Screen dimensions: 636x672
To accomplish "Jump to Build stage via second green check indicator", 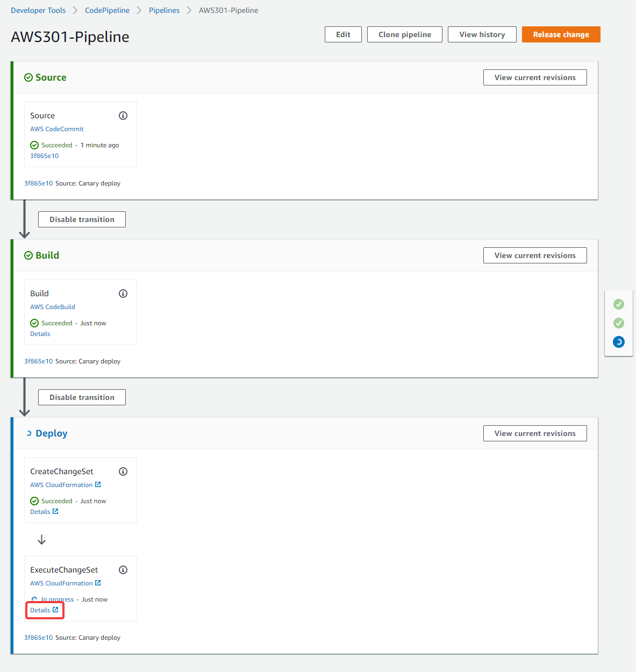I will click(x=619, y=323).
